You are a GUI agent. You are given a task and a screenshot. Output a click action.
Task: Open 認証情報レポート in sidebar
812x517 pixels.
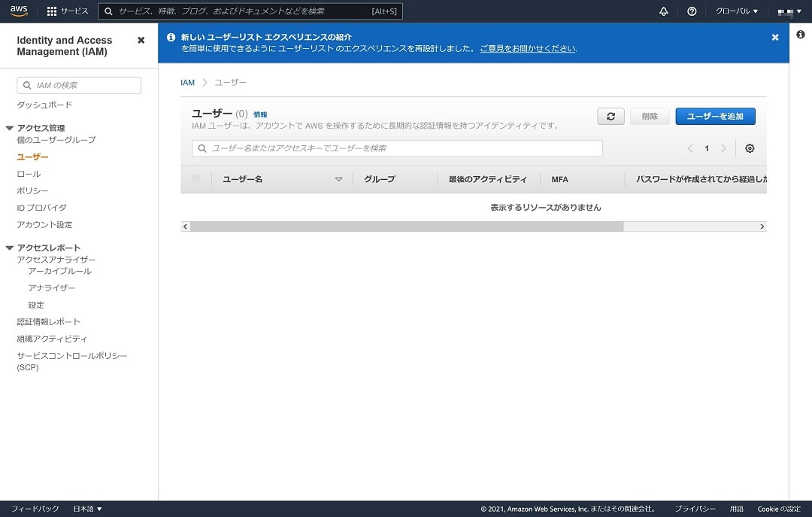tap(48, 321)
